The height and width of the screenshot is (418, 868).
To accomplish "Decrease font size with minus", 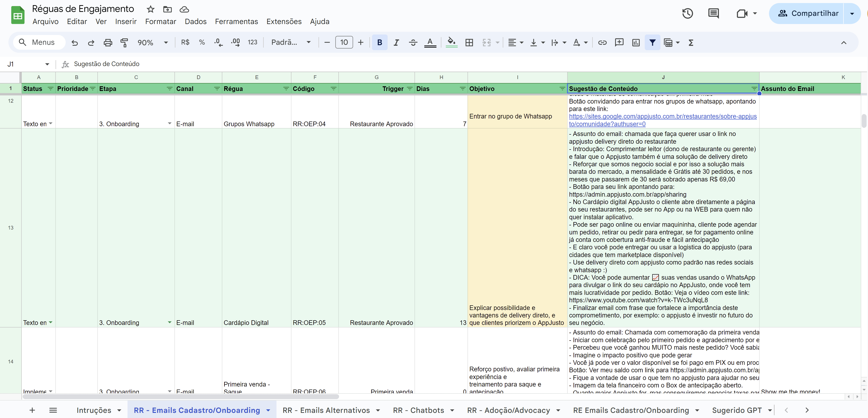I will (x=327, y=42).
